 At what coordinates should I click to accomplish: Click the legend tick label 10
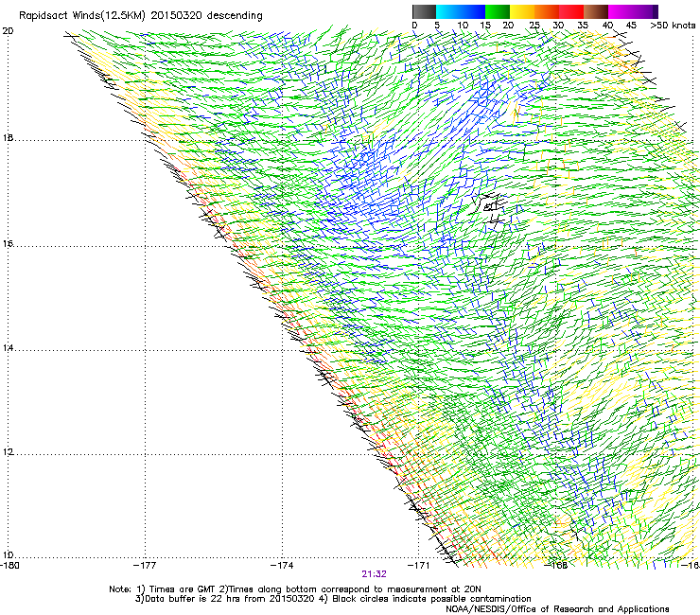coord(463,26)
